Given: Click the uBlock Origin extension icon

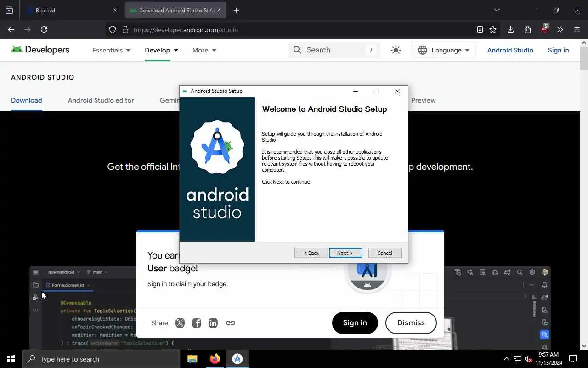Looking at the screenshot, I should pos(544,29).
